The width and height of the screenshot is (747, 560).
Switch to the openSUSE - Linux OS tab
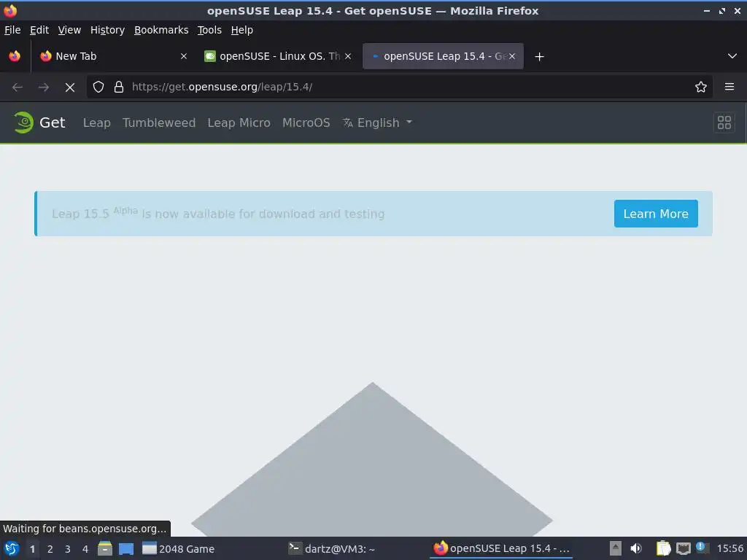pyautogui.click(x=278, y=56)
